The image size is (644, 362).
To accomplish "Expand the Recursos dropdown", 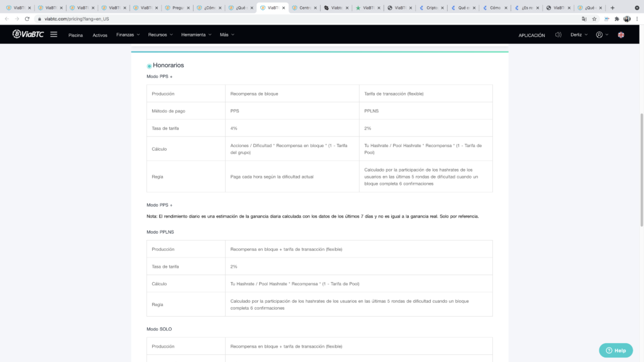I will click(x=160, y=35).
